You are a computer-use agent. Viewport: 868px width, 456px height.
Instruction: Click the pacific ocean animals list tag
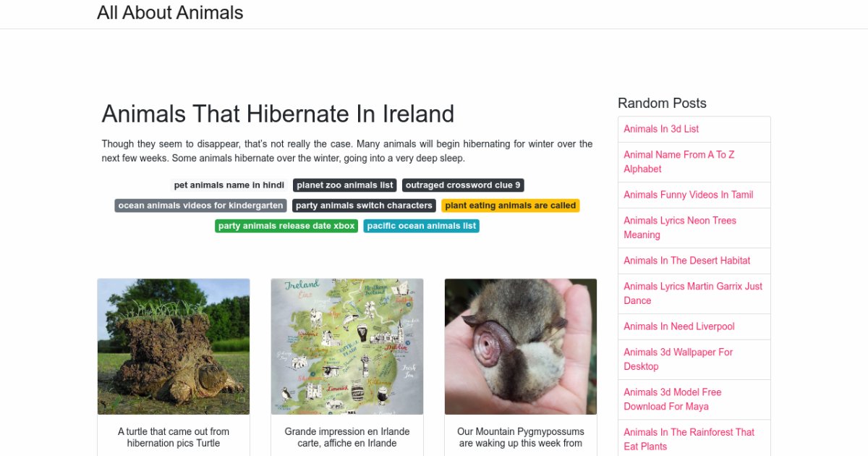(422, 226)
